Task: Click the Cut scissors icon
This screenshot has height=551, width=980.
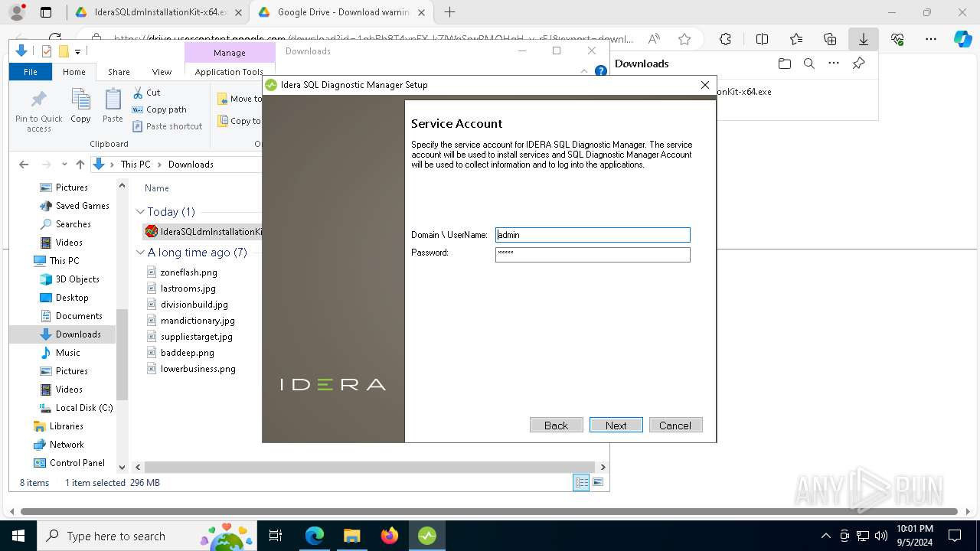Action: 138,93
